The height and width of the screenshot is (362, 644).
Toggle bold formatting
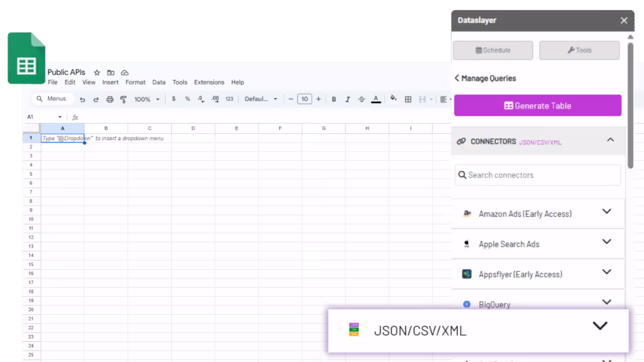pos(333,99)
